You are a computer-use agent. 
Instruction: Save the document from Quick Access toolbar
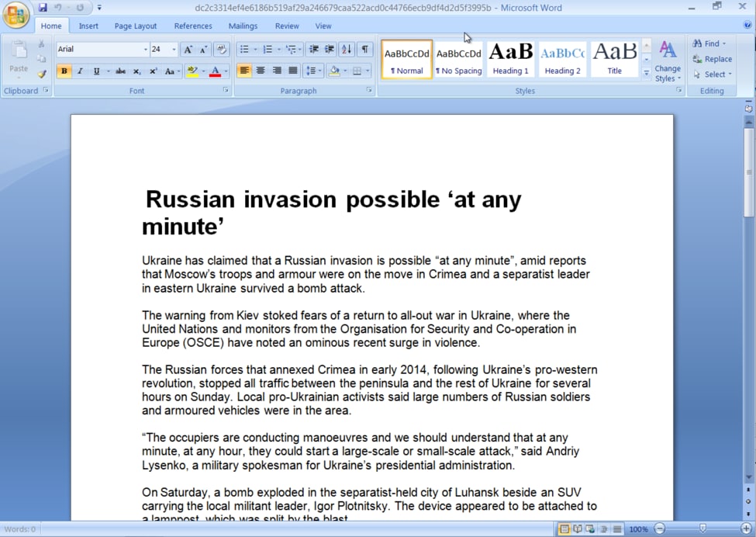click(43, 7)
